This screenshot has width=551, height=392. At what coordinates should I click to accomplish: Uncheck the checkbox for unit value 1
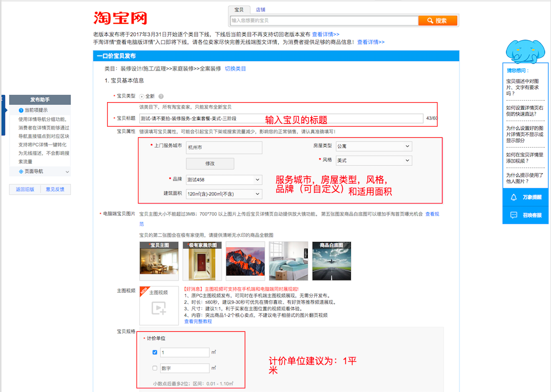pos(155,352)
